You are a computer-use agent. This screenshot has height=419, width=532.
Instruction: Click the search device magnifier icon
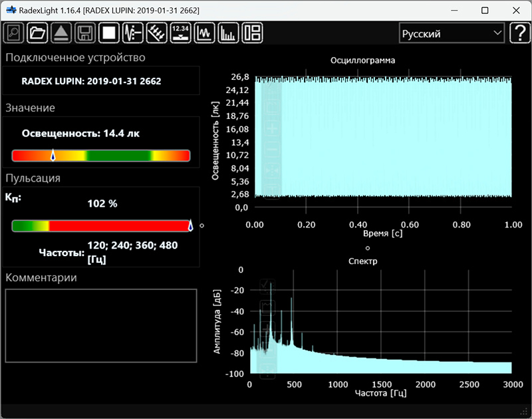click(x=15, y=33)
